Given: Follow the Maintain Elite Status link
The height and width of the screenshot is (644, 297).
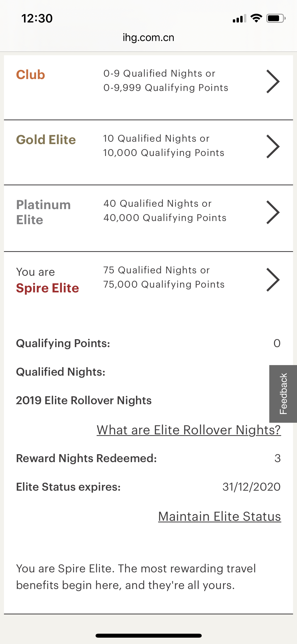Looking at the screenshot, I should point(220,516).
